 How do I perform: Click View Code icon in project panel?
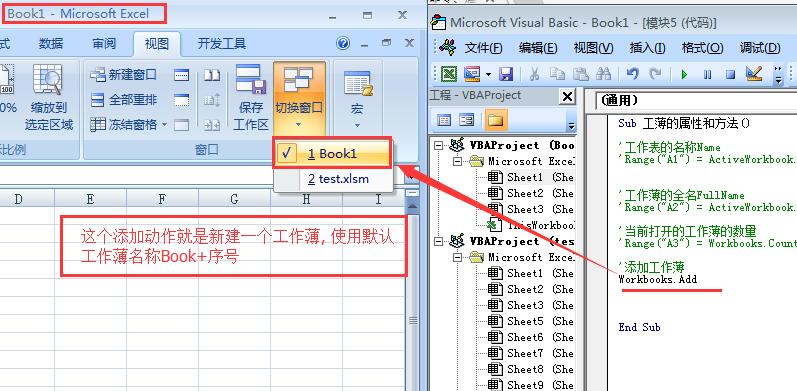pos(444,120)
